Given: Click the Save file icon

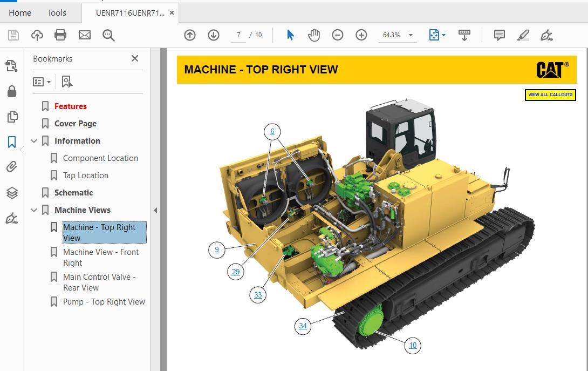Looking at the screenshot, I should (x=13, y=35).
